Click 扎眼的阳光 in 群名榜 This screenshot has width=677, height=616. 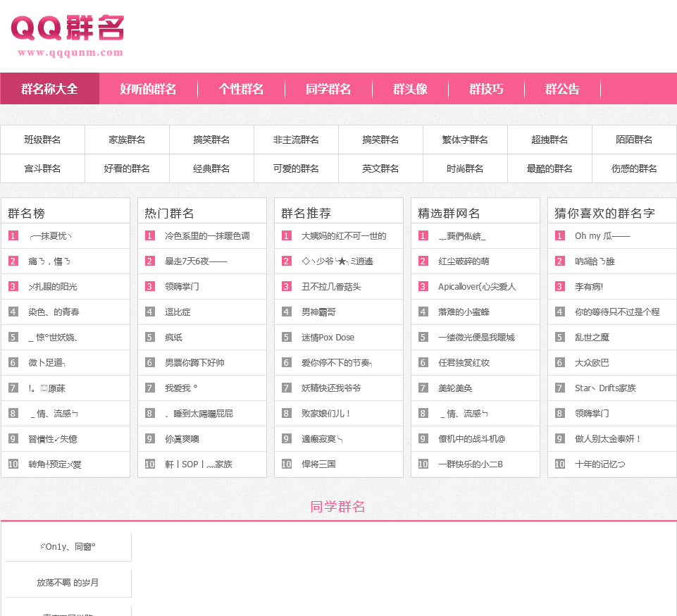click(x=53, y=286)
